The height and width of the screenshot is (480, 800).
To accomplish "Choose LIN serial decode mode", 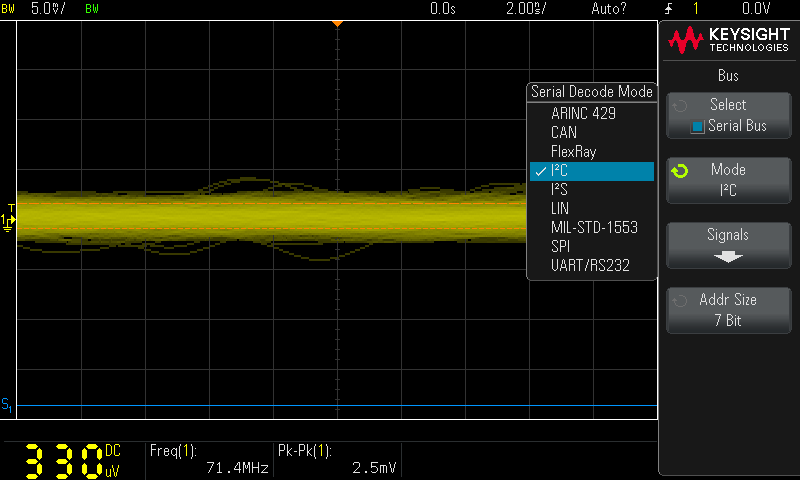I will tap(560, 208).
